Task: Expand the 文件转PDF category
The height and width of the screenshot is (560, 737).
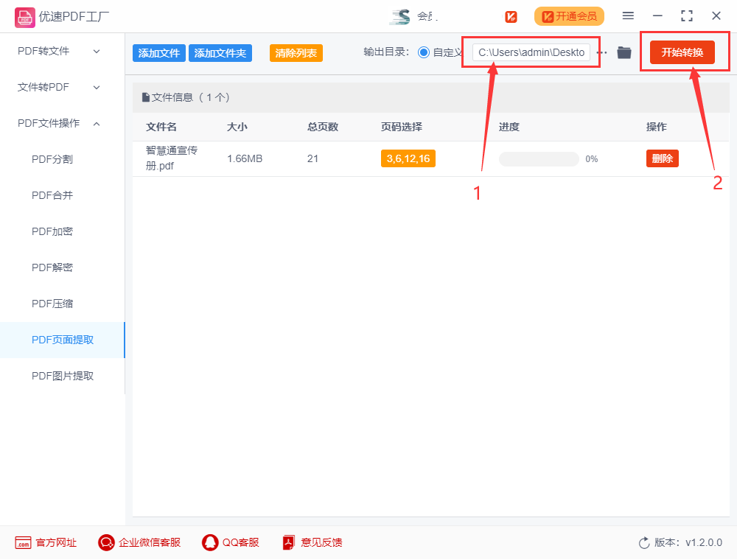Action: click(x=44, y=87)
